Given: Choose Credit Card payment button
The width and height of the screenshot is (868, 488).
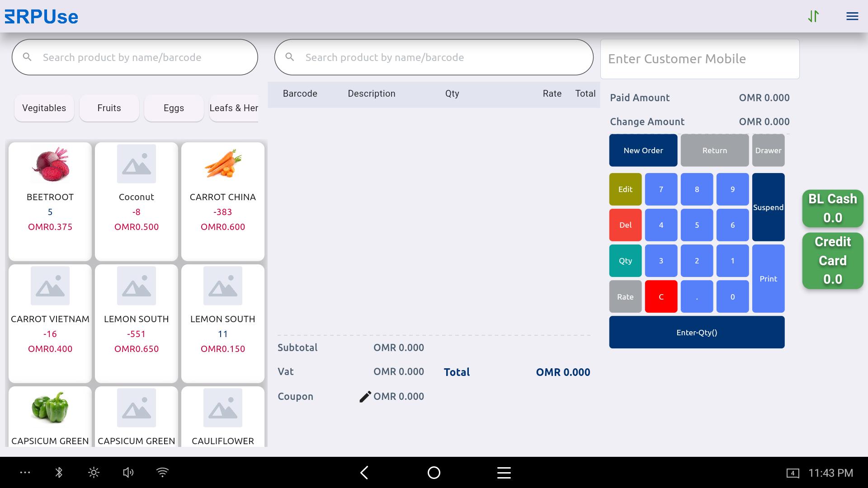Looking at the screenshot, I should [833, 261].
